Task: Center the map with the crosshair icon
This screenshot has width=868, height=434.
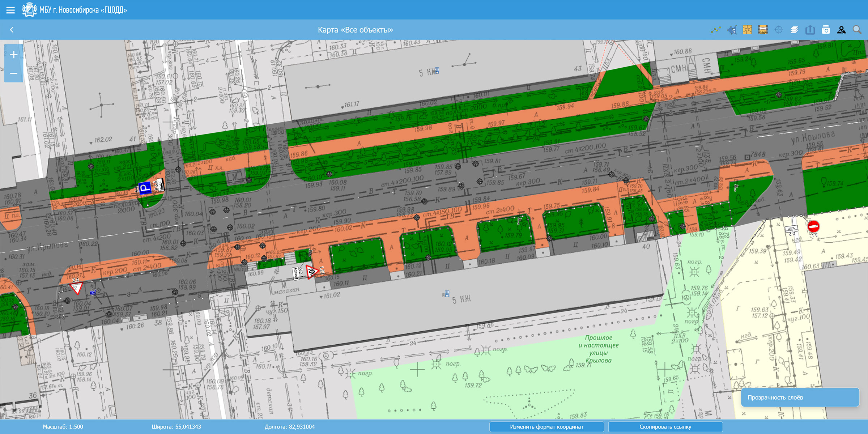Action: pos(779,30)
